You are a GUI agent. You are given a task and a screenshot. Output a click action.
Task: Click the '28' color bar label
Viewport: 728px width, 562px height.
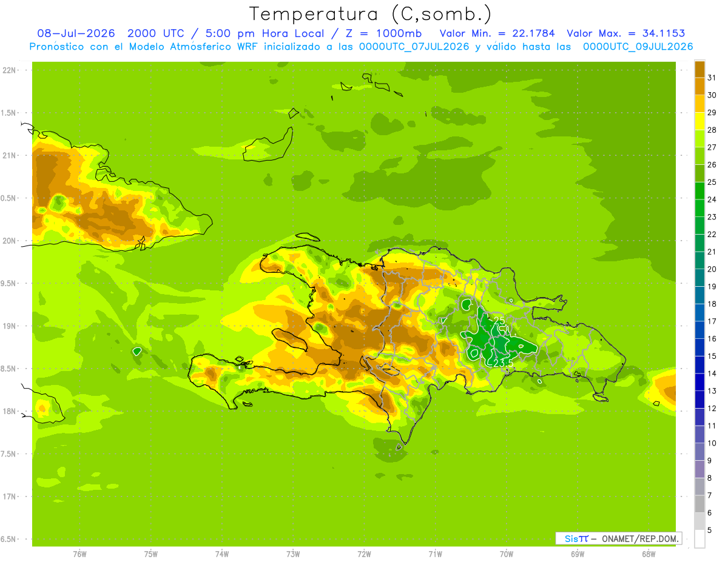(x=712, y=130)
